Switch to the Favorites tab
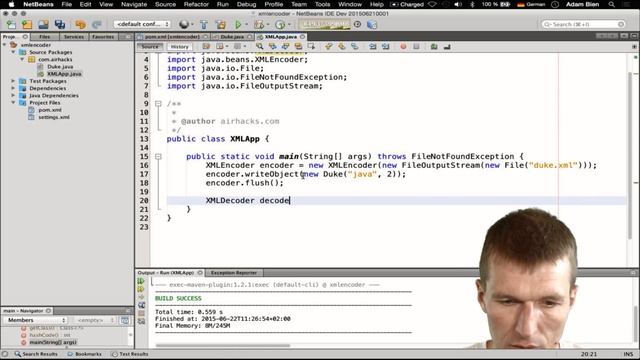 point(103,37)
